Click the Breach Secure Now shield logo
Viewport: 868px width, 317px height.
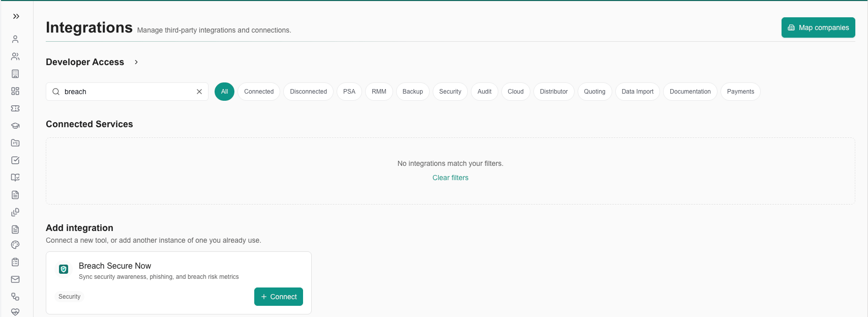pos(64,269)
